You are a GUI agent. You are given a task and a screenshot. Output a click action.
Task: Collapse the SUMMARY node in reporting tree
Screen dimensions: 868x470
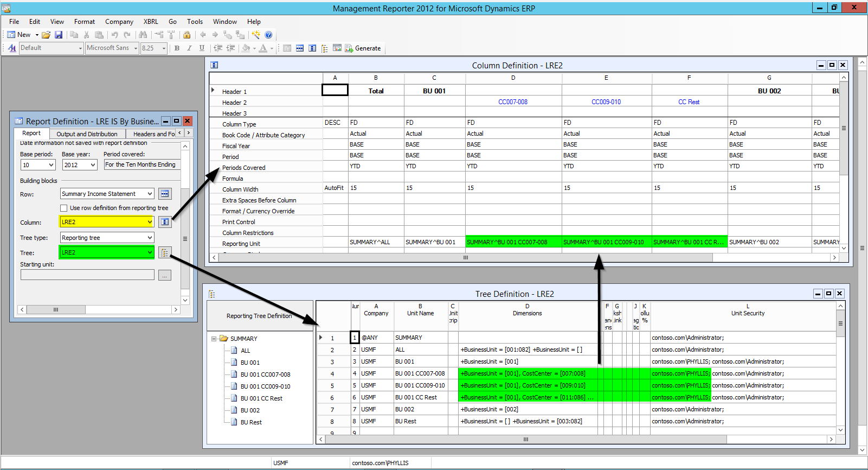214,339
